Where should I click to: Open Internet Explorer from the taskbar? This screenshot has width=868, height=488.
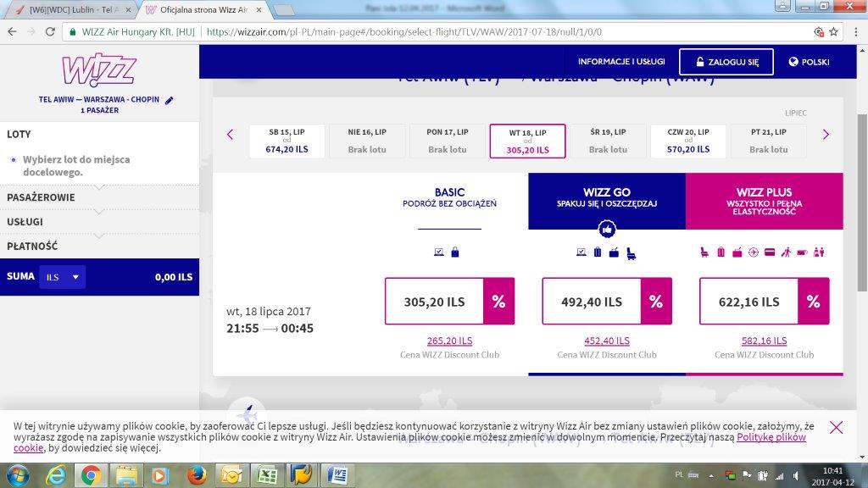(56, 474)
